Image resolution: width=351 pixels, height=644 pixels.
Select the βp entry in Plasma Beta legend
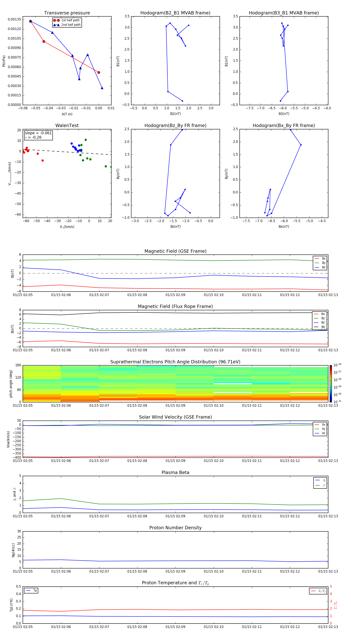tap(320, 480)
